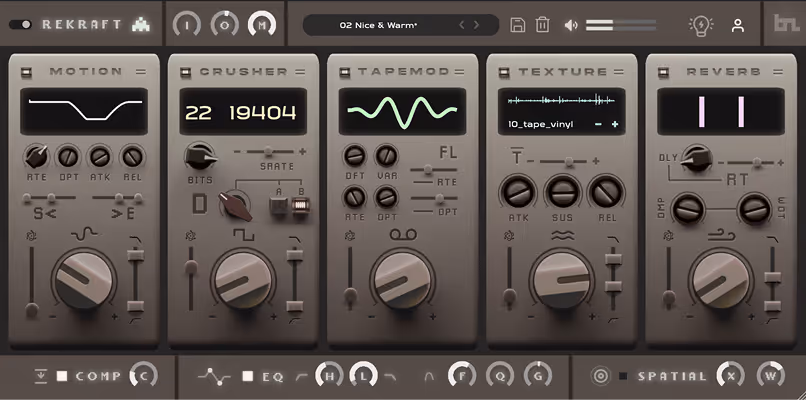This screenshot has height=400, width=806.
Task: Click the mix knob labeled M
Action: pyautogui.click(x=262, y=25)
